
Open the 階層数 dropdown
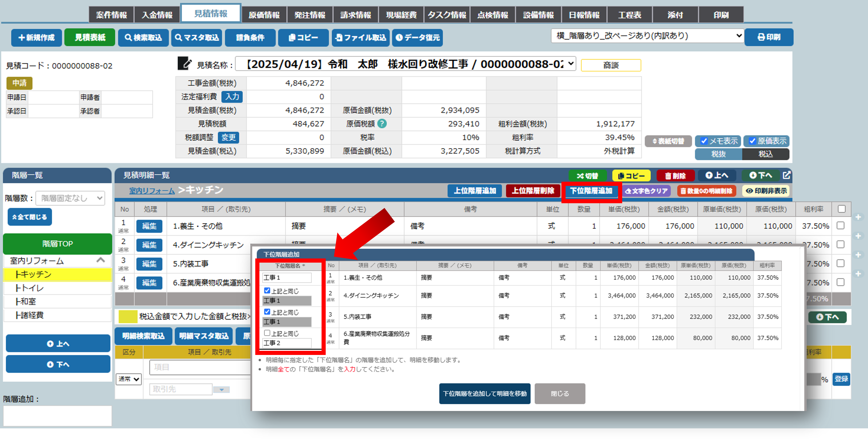tap(70, 198)
